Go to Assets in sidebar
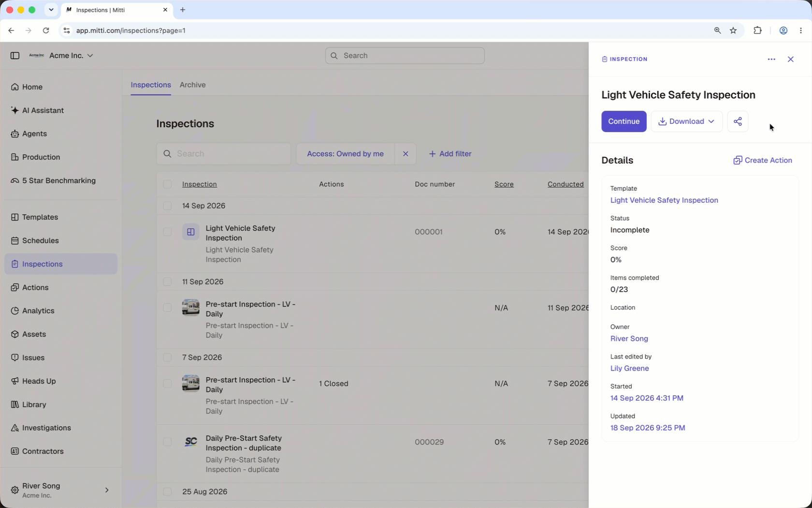 point(60,334)
